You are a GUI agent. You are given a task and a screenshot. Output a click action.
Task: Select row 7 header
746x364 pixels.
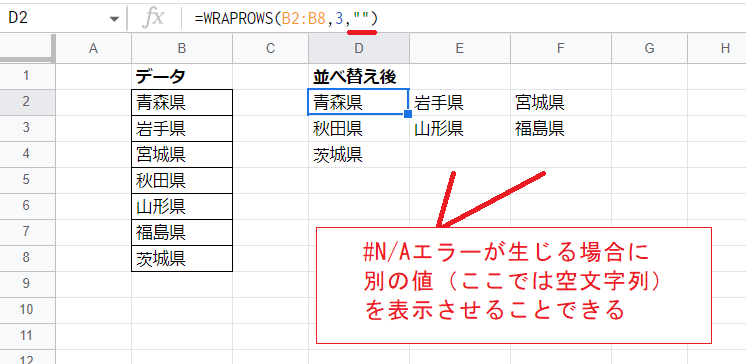(28, 232)
